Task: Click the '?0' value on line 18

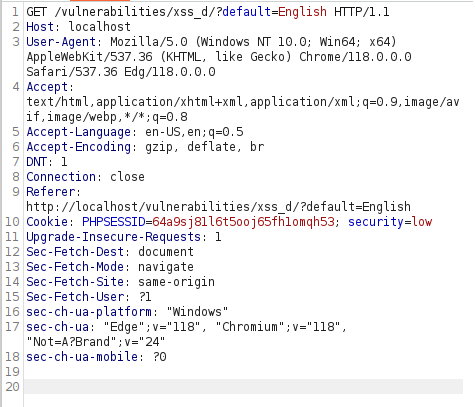Action: [159, 357]
